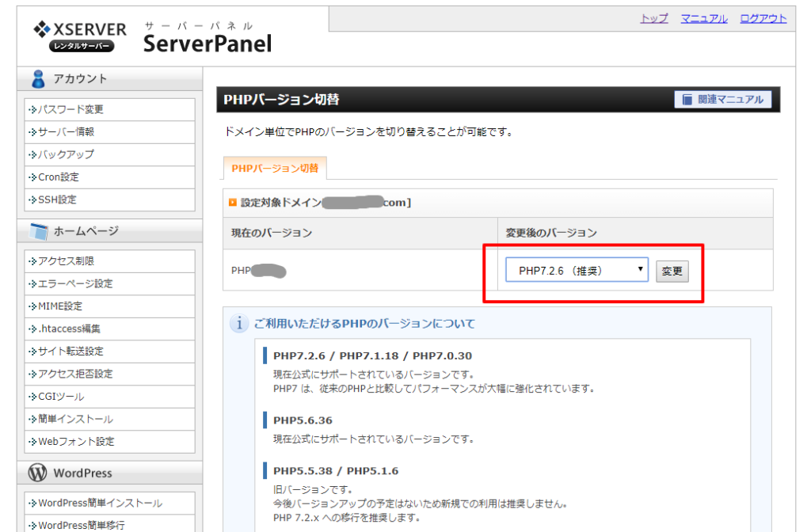Click the Account section person icon
This screenshot has width=811, height=532.
38,79
